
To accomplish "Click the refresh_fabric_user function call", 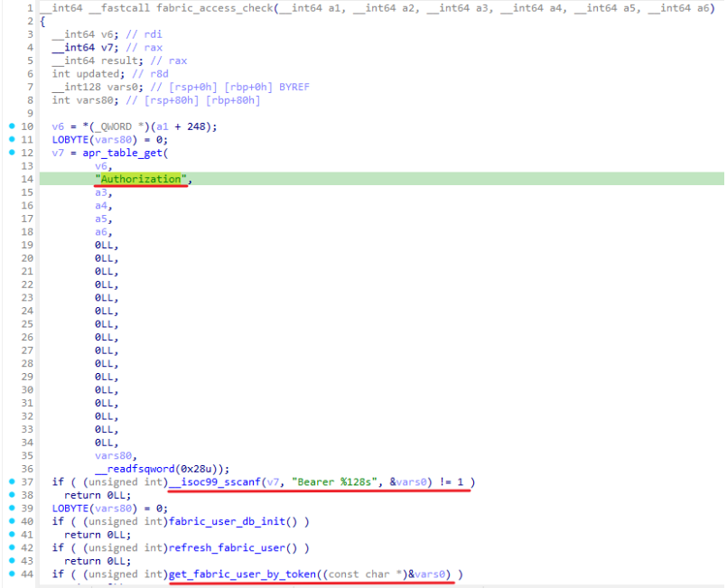I will point(227,548).
